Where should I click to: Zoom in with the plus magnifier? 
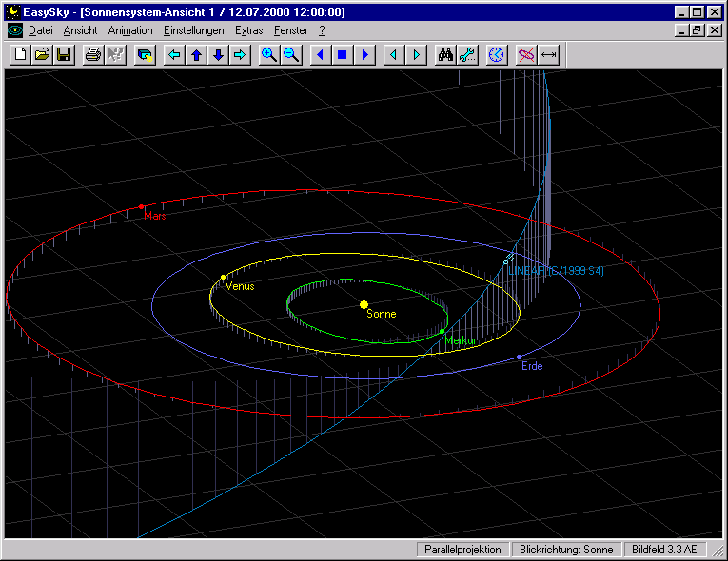coord(269,55)
